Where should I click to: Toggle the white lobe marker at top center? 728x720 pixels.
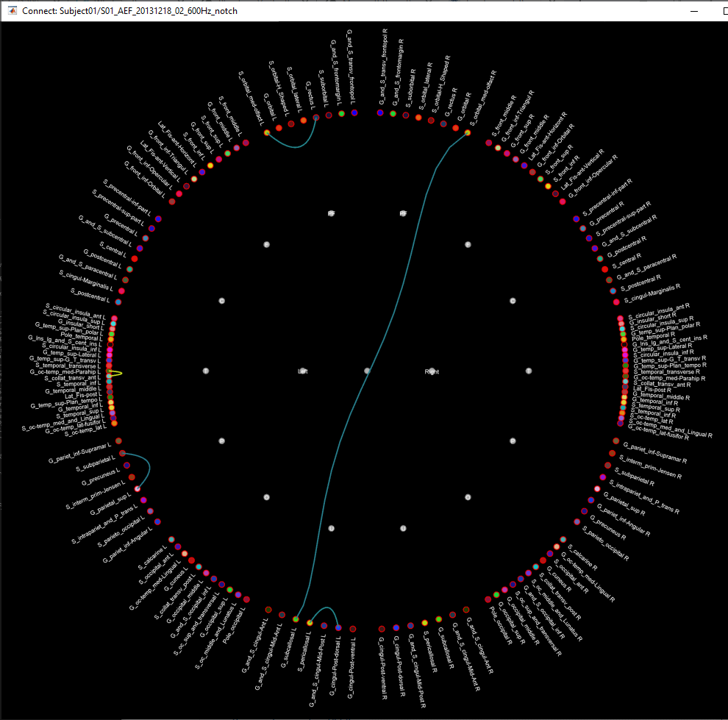pyautogui.click(x=331, y=213)
